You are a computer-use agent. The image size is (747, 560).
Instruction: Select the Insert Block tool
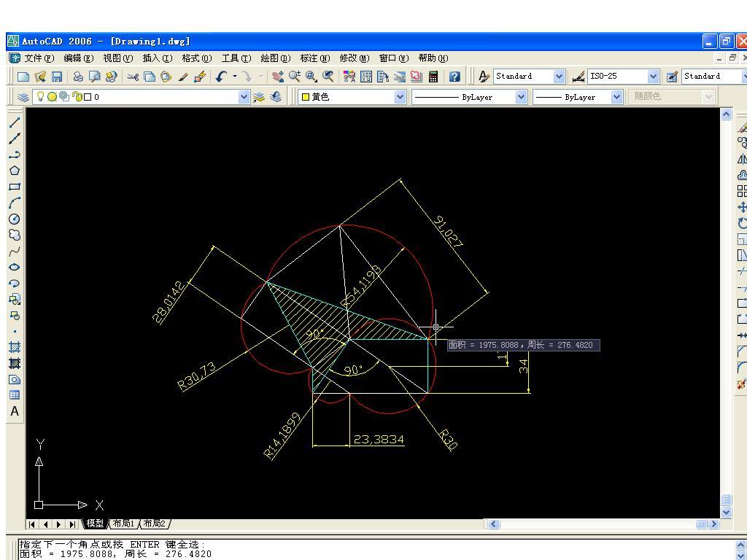click(x=15, y=299)
